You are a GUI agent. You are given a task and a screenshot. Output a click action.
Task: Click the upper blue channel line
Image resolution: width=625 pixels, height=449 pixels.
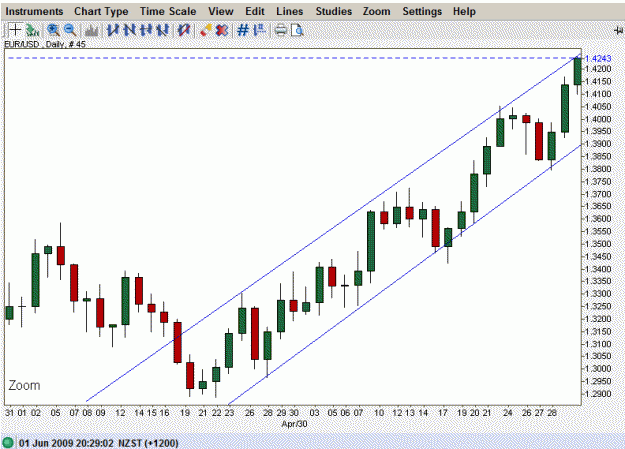pos(335,226)
